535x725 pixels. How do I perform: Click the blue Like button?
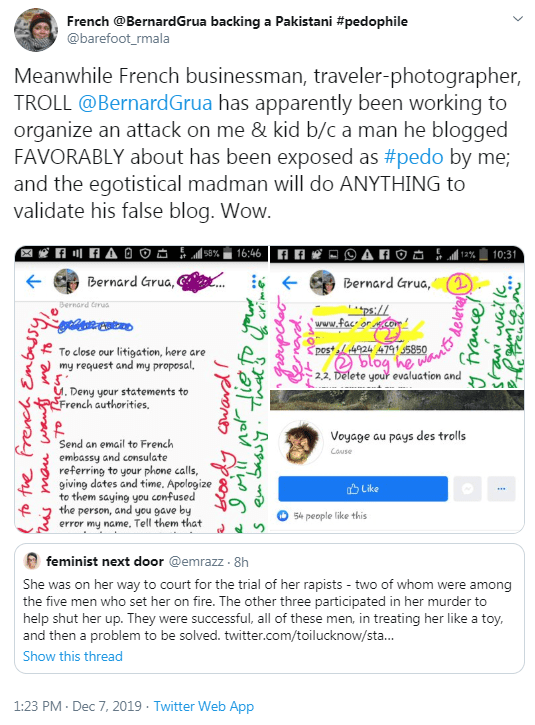[x=363, y=489]
